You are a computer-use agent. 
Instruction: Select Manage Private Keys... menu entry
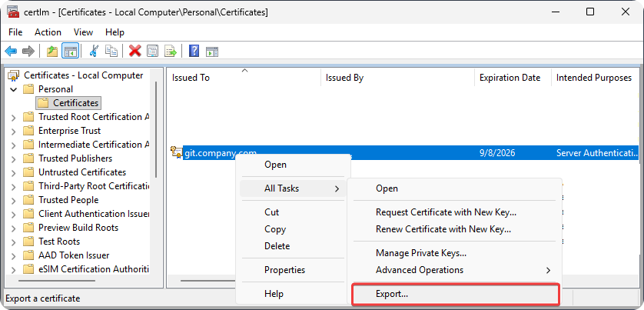(420, 253)
